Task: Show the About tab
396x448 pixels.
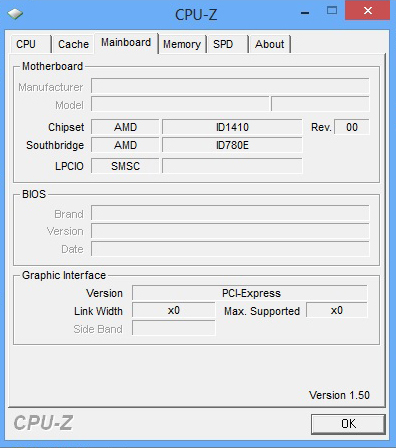Action: click(x=270, y=44)
